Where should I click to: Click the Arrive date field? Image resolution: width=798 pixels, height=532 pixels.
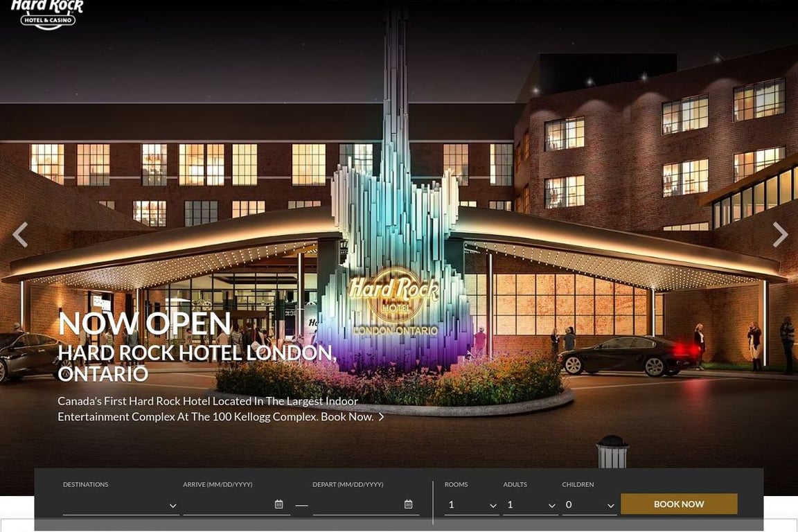pos(237,505)
